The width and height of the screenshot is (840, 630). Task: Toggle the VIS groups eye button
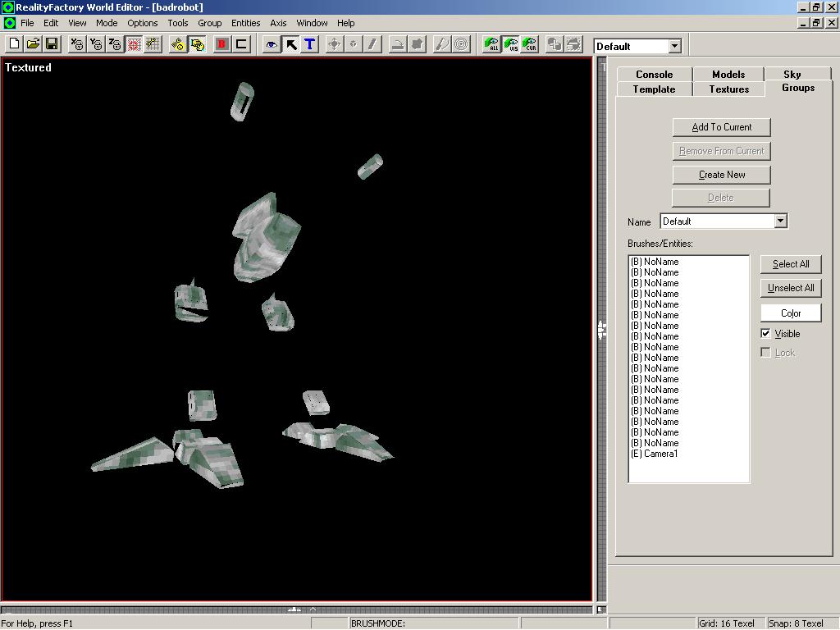click(510, 44)
